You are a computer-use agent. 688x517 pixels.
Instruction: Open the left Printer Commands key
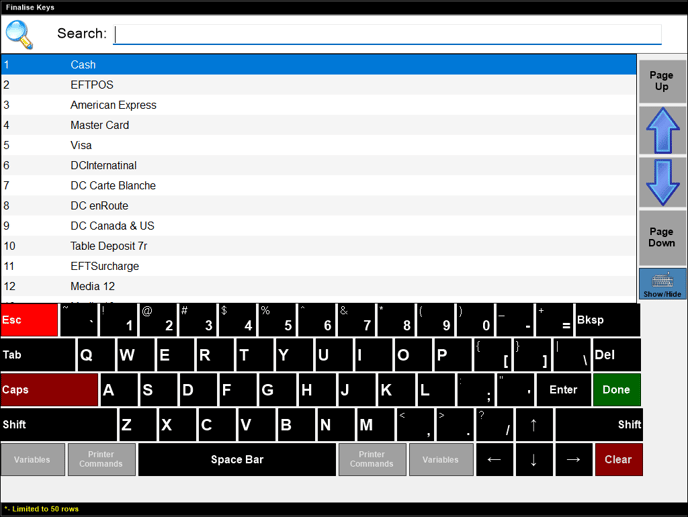102,460
